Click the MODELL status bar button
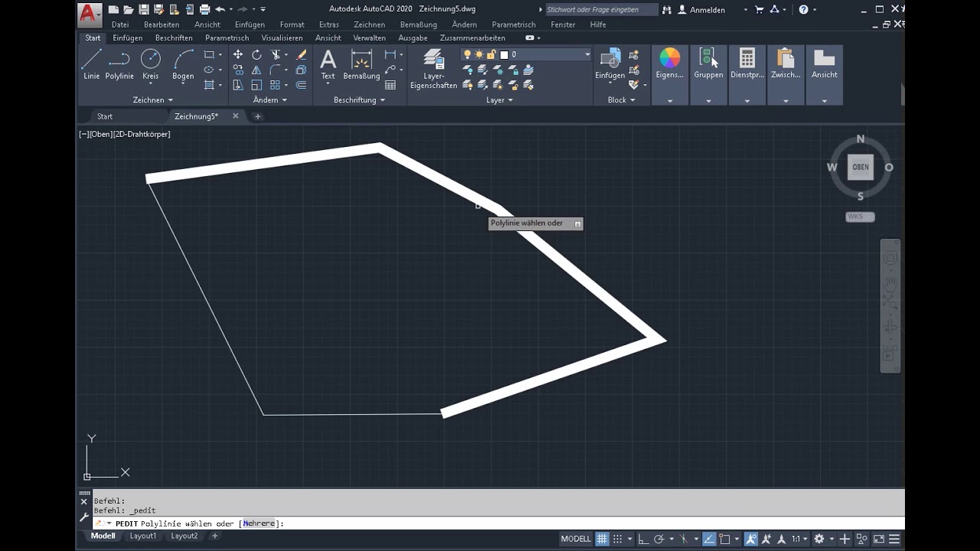980x551 pixels. 576,539
